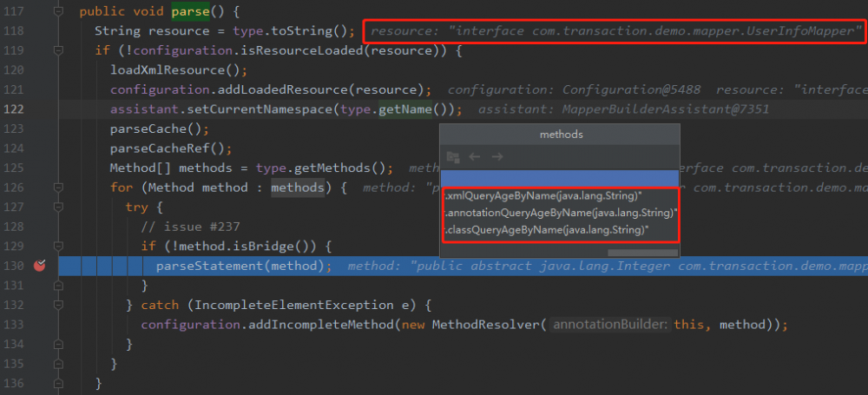Screen dimensions: 868x395
Task: Click "isResourceLoaded" on line 119
Action: coord(302,51)
